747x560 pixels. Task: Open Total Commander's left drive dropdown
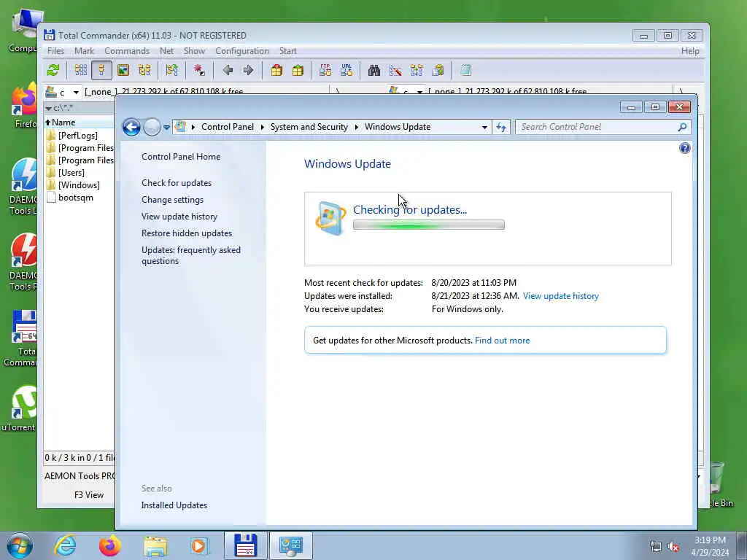76,93
